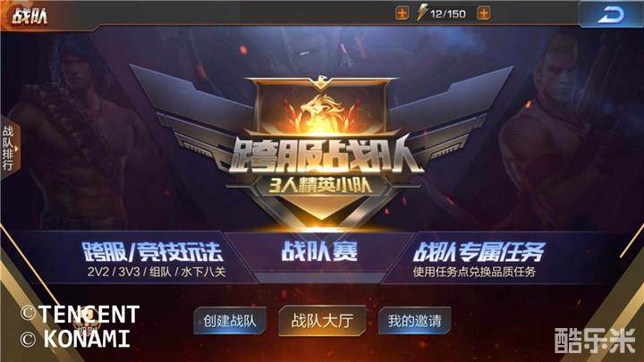Click the 酷乐米 watermark logo
Image resolution: width=644 pixels, height=362 pixels.
tap(594, 341)
